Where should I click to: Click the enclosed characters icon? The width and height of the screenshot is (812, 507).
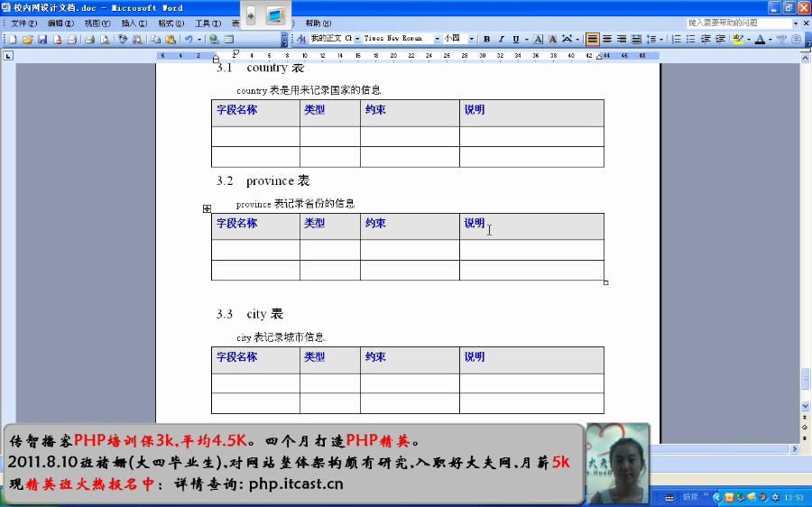click(797, 39)
